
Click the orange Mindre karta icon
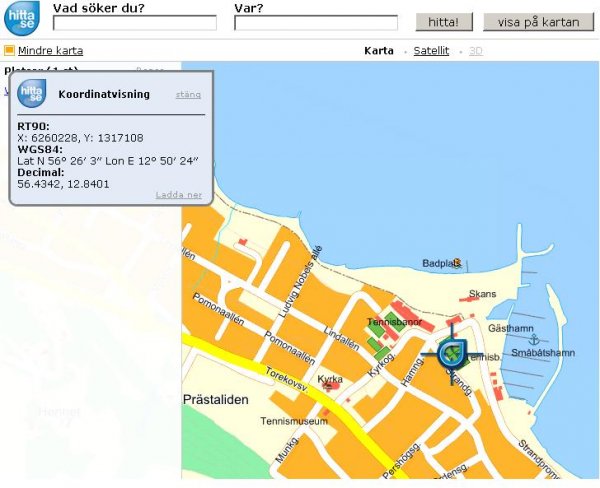click(x=9, y=50)
